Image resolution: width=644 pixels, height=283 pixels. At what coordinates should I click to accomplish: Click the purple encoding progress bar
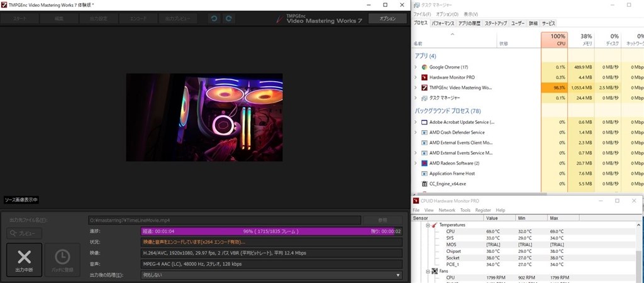click(272, 231)
